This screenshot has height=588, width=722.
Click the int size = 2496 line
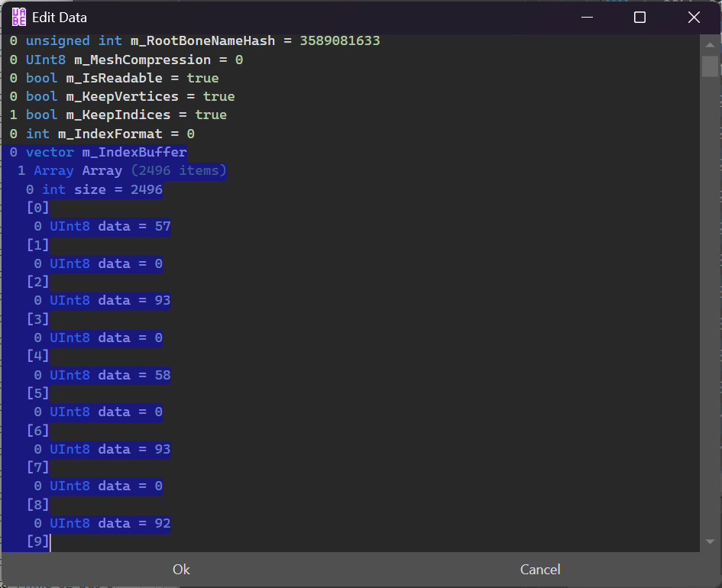click(x=102, y=189)
